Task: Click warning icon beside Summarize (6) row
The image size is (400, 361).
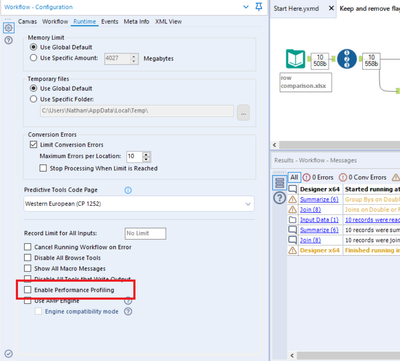Action: 292,199
